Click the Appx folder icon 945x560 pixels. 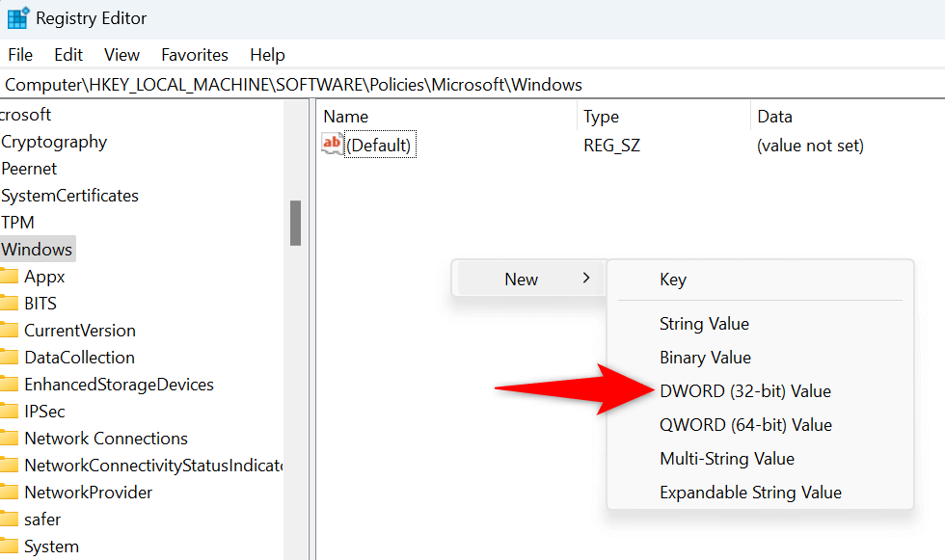point(9,277)
